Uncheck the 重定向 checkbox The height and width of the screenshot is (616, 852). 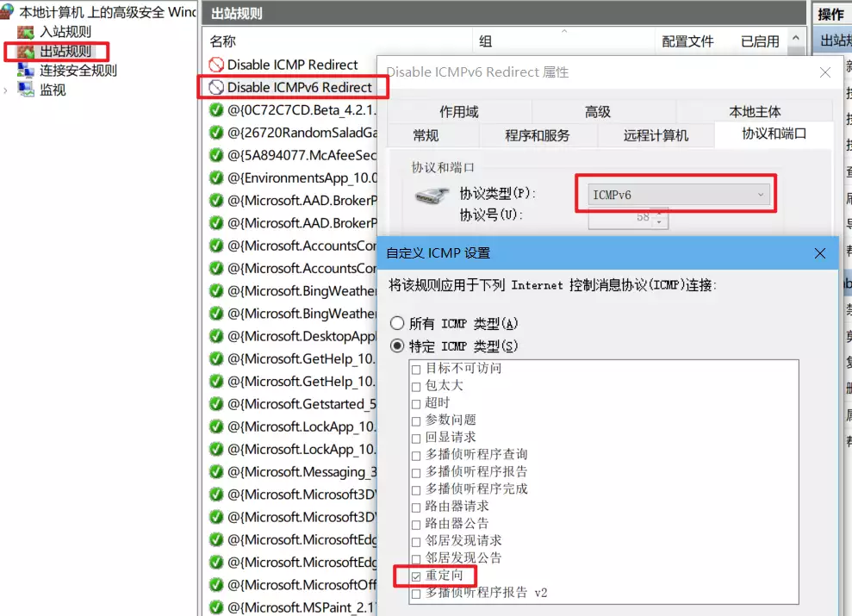click(416, 576)
